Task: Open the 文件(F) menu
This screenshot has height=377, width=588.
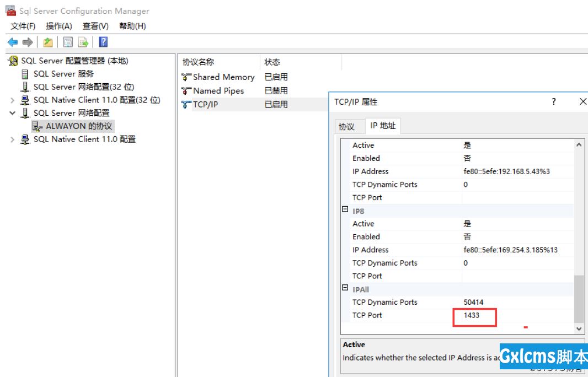Action: (x=23, y=26)
